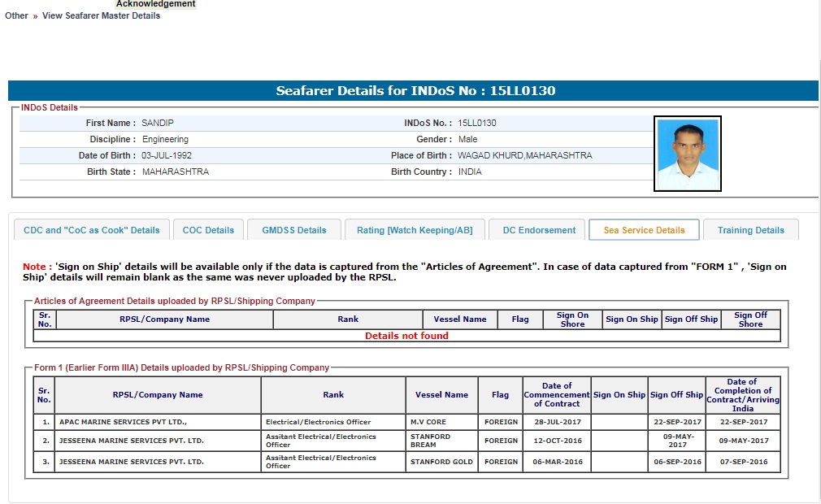Click the STANFORD GOLD vessel cell
Viewport: 821px width, 504px height.
coord(441,462)
